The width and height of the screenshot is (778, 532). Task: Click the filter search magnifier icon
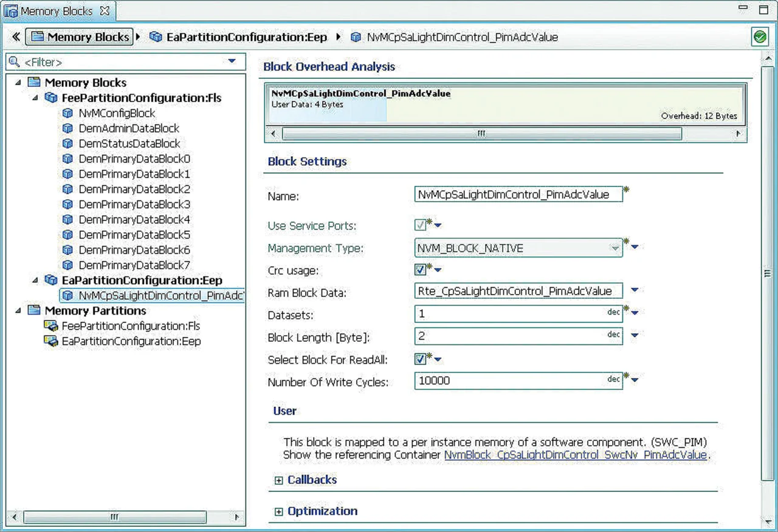14,61
